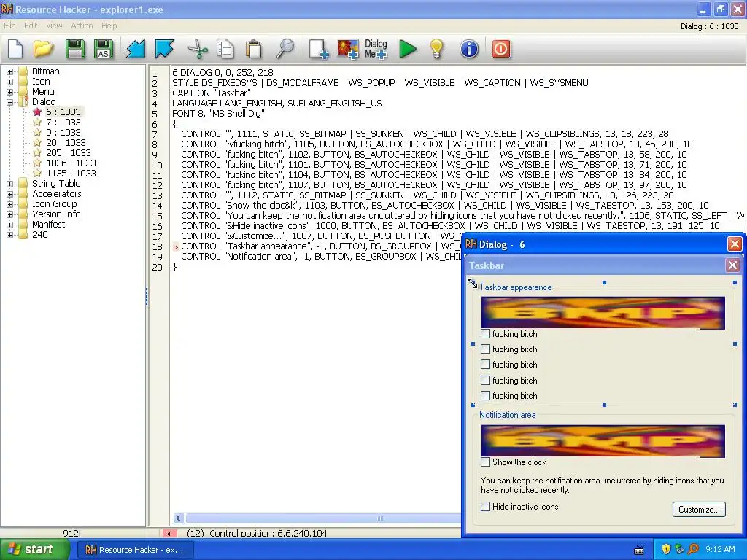Screen dimensions: 747x560
Task: Expand the Menu tree node
Action: 9,92
